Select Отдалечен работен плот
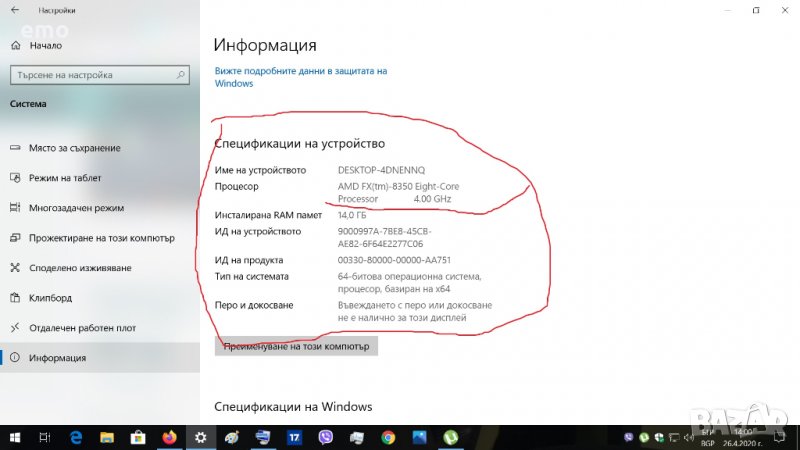Image resolution: width=800 pixels, height=450 pixels. click(x=82, y=328)
